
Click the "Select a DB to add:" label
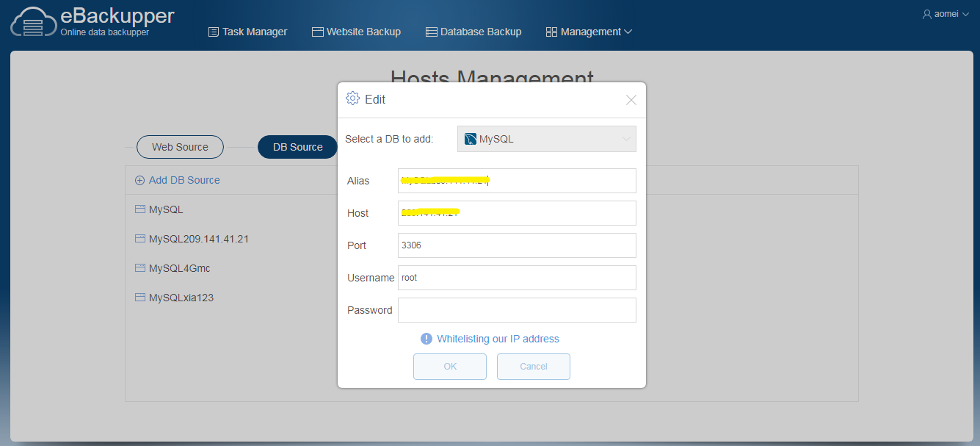[389, 139]
